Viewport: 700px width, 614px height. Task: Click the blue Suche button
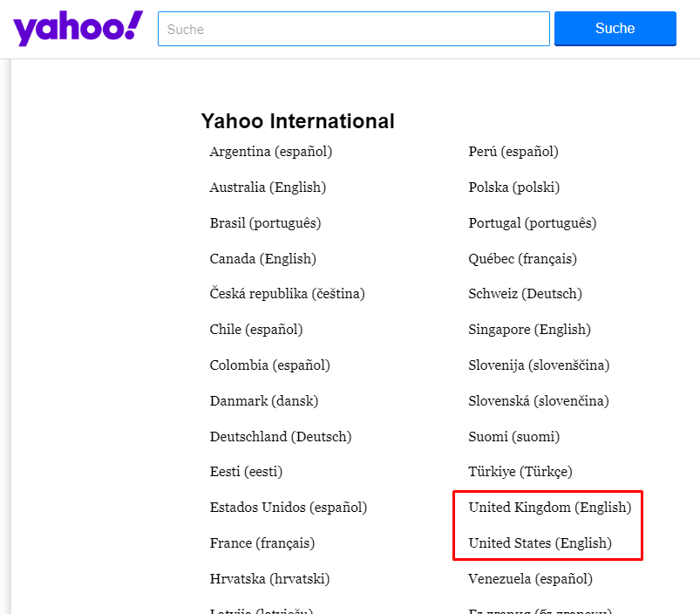point(615,29)
